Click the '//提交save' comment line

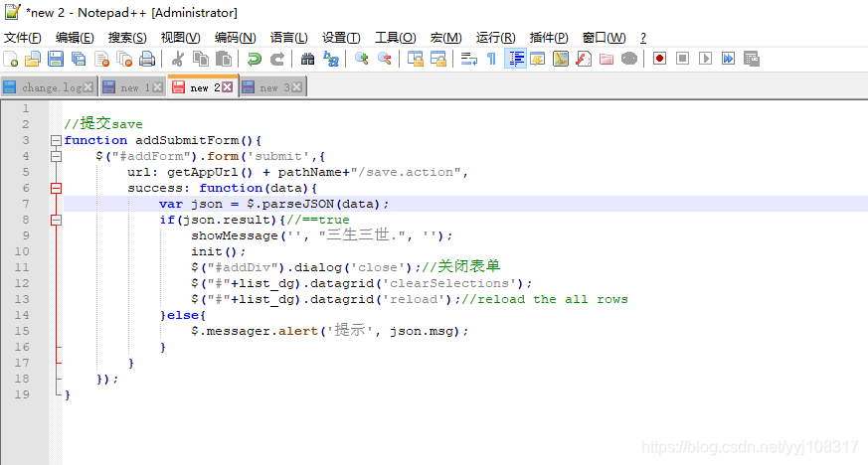(103, 123)
